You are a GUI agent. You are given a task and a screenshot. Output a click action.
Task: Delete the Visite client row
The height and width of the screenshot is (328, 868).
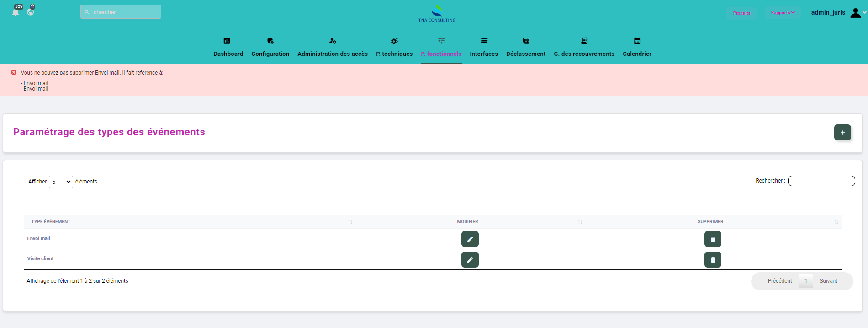tap(712, 259)
